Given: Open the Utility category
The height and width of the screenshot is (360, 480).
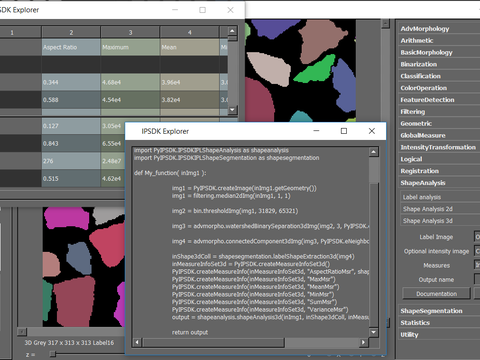Looking at the screenshot, I should 409,335.
